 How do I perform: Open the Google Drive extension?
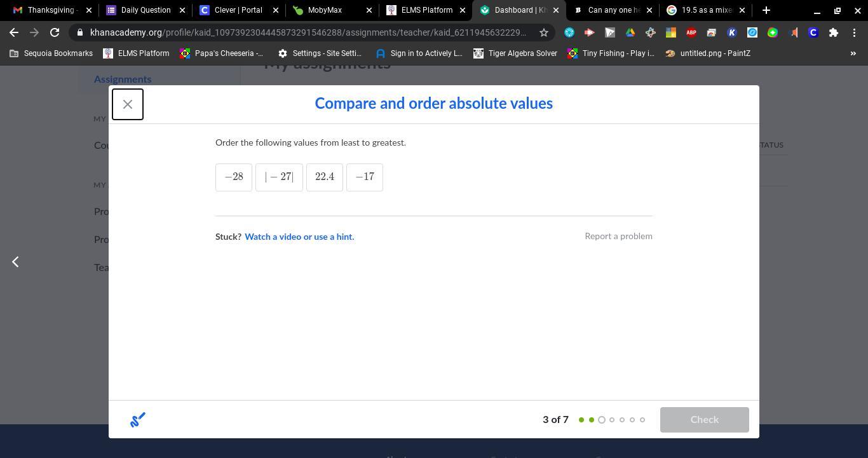(x=630, y=32)
